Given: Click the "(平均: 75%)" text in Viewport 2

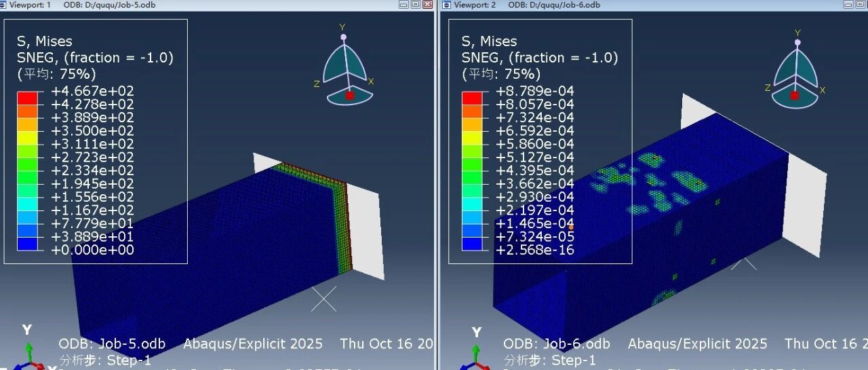Looking at the screenshot, I should click(x=501, y=73).
